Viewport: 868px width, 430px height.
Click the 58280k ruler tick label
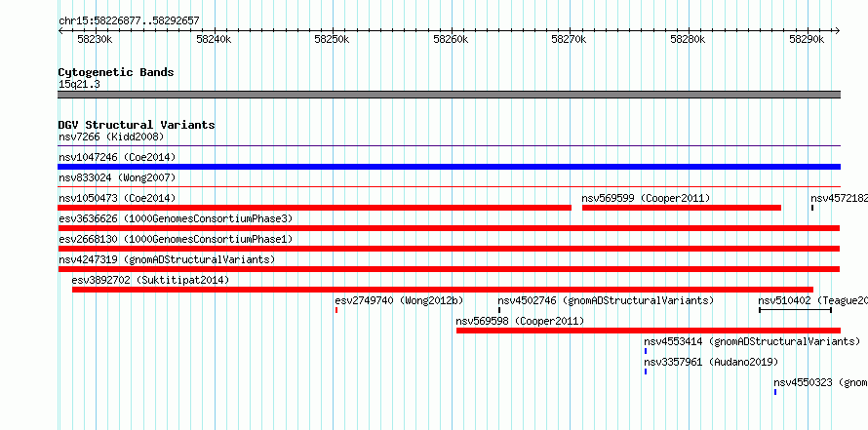[688, 39]
